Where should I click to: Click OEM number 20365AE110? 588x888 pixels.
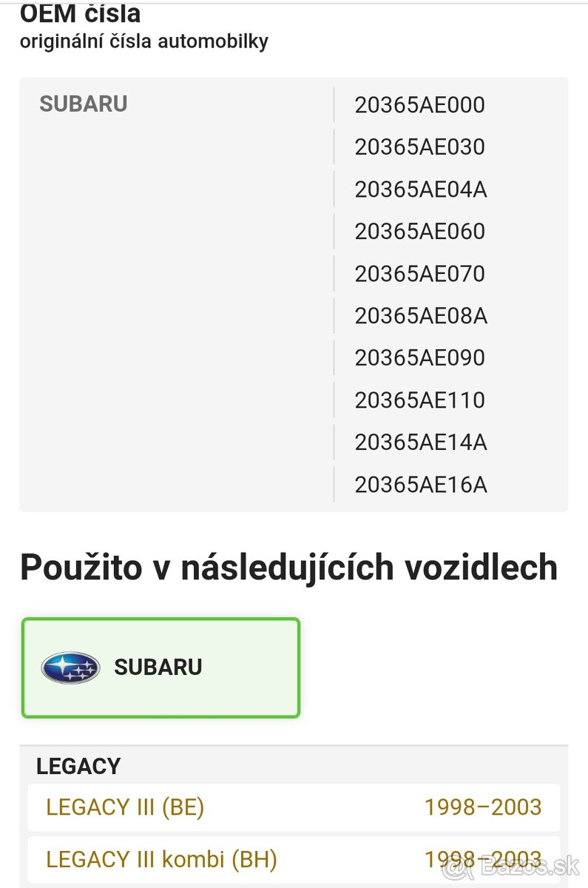pyautogui.click(x=419, y=400)
